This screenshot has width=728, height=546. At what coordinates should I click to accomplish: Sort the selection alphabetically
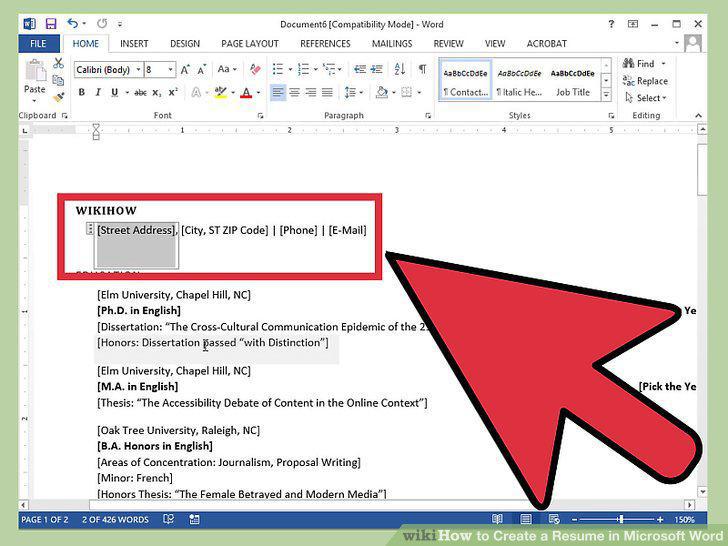[x=400, y=70]
